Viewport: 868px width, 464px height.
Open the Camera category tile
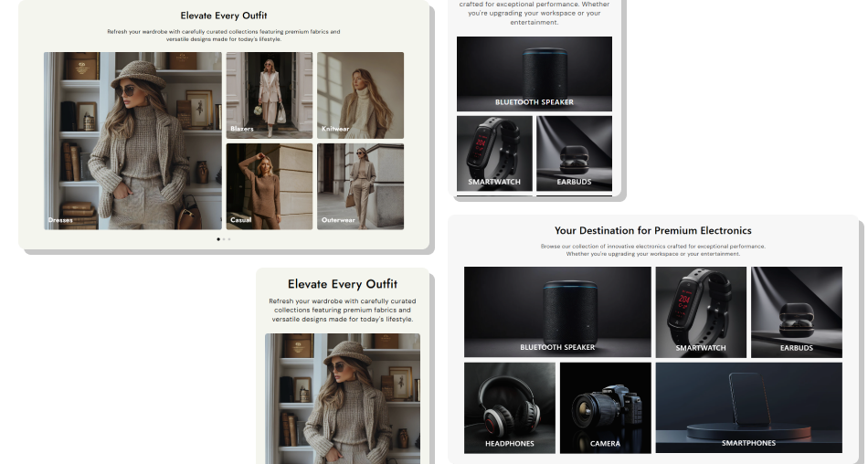(606, 408)
